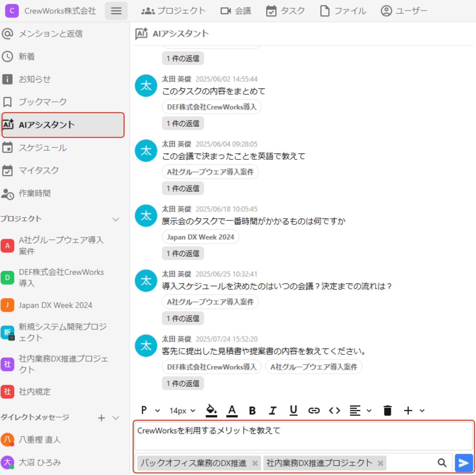Image resolution: width=476 pixels, height=475 pixels.
Task: Toggle italic formatting
Action: tap(273, 410)
